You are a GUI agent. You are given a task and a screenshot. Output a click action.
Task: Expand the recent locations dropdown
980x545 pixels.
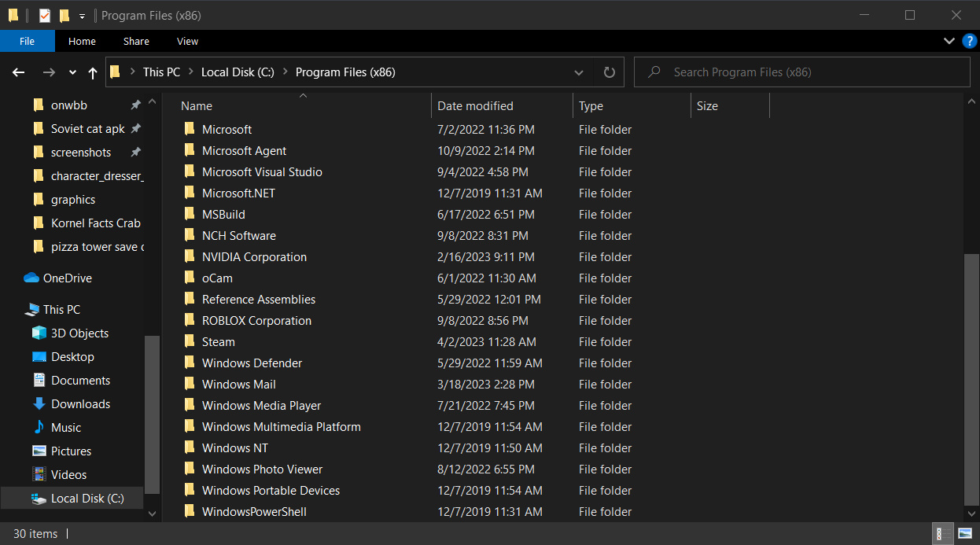72,72
